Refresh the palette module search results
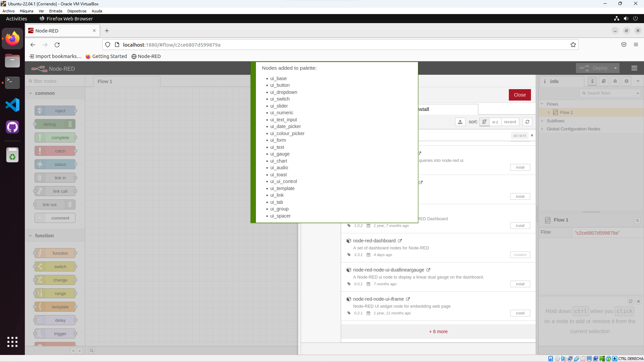The width and height of the screenshot is (644, 362). tap(527, 122)
